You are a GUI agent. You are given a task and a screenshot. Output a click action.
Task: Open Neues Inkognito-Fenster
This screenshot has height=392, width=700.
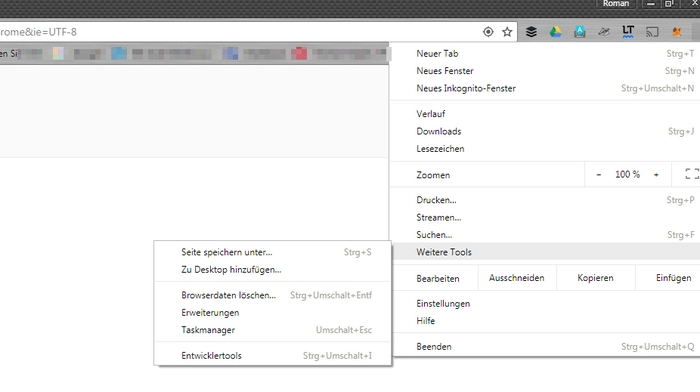pos(545,88)
